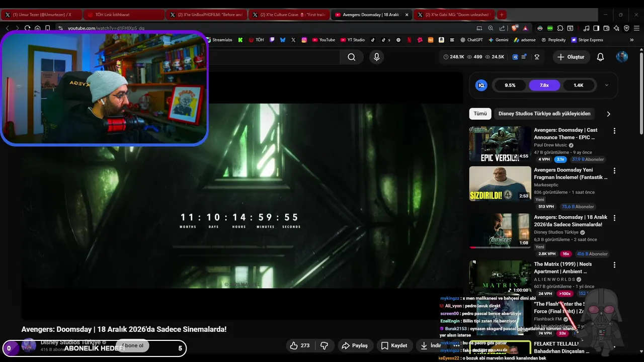The image size is (644, 362).
Task: Open the Netflix bookmark icon
Action: 409,40
